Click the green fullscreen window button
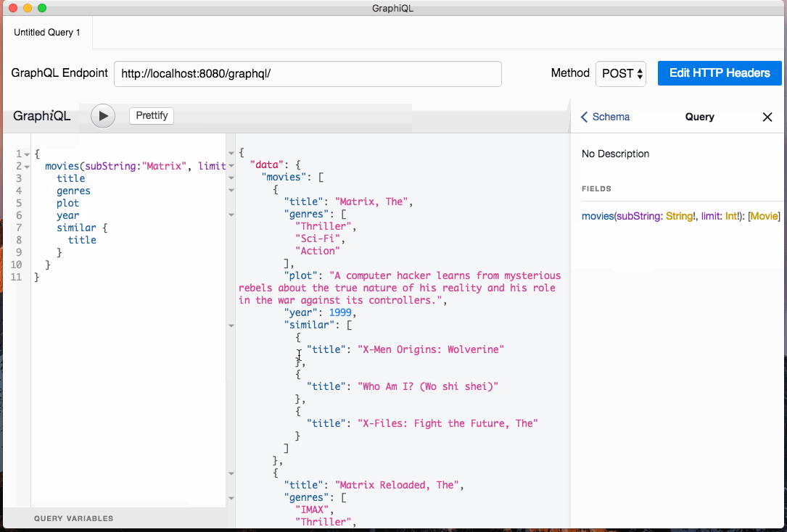The width and height of the screenshot is (787, 532). (42, 8)
